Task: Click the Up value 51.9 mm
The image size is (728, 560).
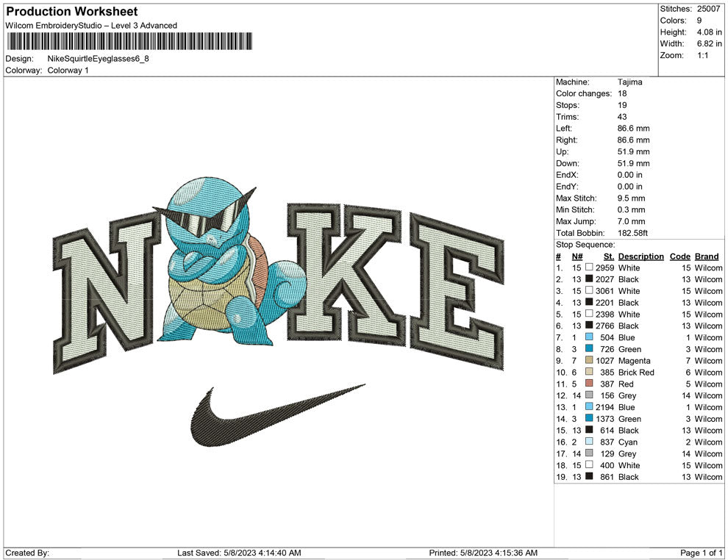Action: pos(633,151)
